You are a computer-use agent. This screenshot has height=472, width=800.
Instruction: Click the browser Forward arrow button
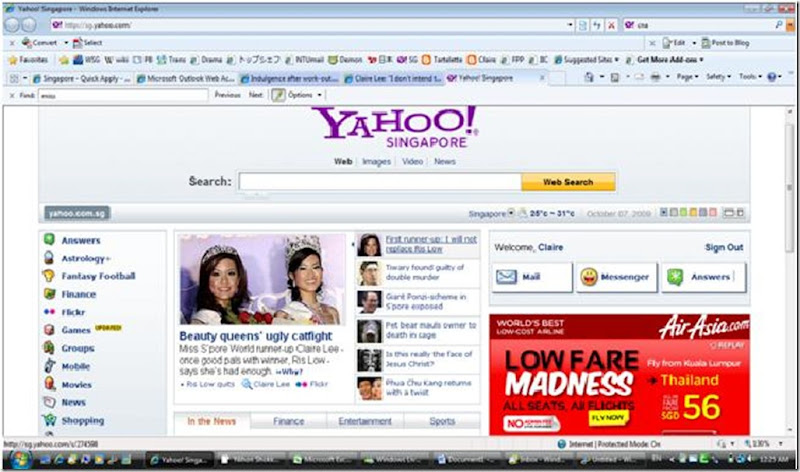click(29, 25)
